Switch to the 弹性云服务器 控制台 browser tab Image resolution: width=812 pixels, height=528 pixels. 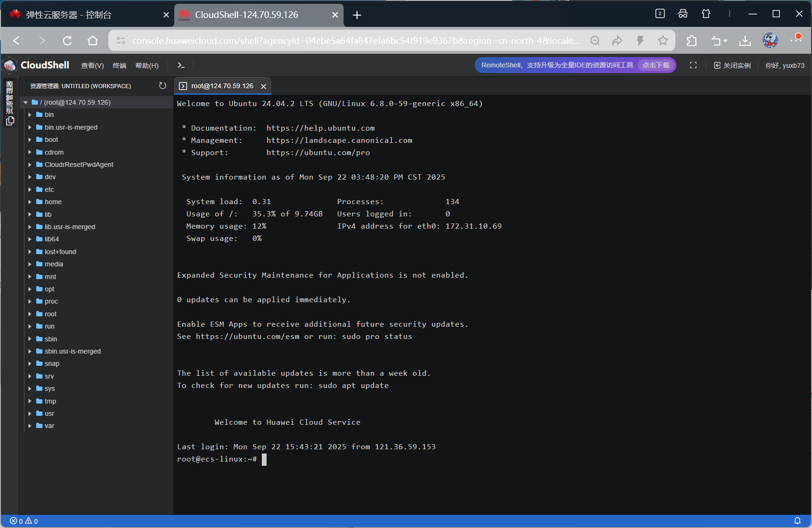click(87, 15)
